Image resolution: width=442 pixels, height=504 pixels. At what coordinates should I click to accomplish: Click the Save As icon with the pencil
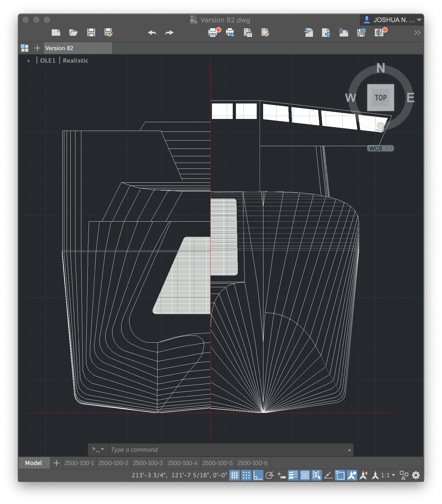point(109,33)
